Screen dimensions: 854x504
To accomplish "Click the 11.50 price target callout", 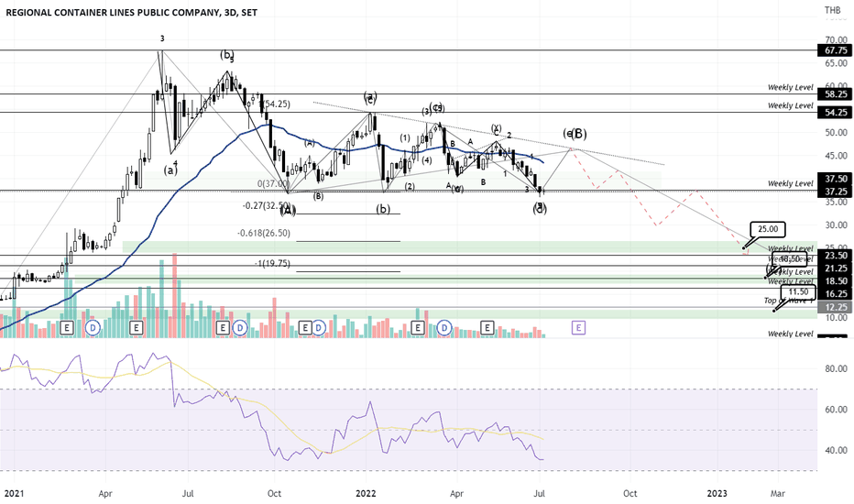I will click(x=798, y=292).
